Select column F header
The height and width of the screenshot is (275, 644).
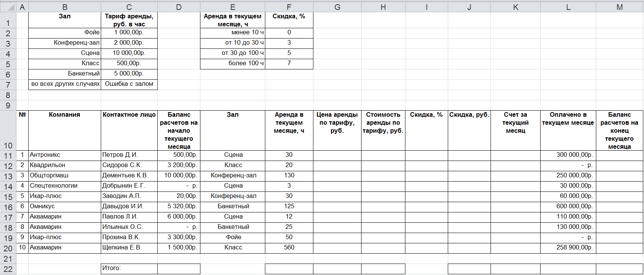[289, 7]
